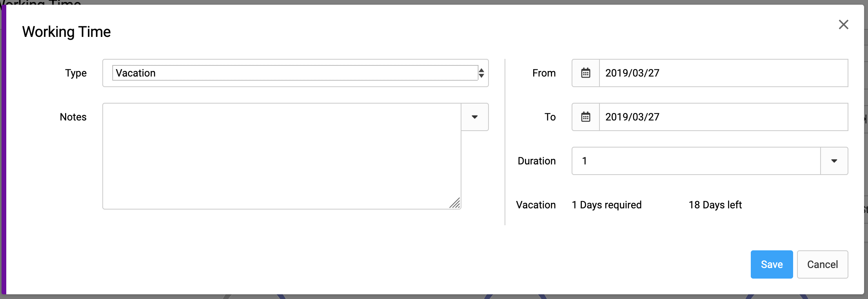Focus the To date field 2019/03/27
868x299 pixels.
(724, 117)
